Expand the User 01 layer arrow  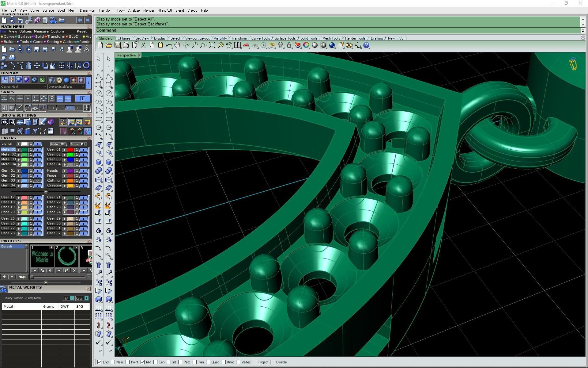65,150
